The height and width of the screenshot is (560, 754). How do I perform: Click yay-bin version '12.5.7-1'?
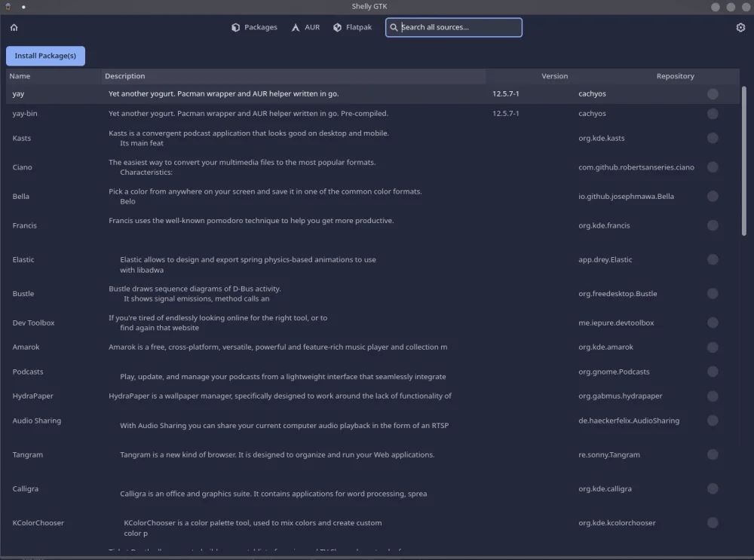tap(505, 114)
